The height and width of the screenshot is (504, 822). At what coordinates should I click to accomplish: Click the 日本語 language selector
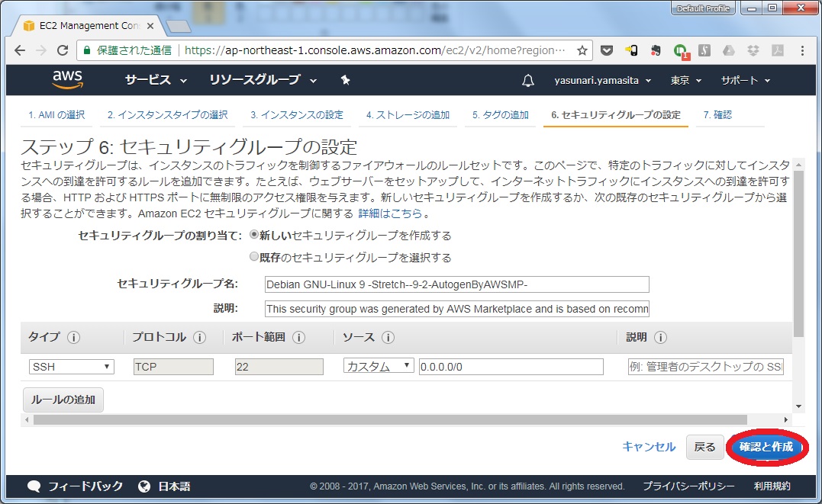175,486
